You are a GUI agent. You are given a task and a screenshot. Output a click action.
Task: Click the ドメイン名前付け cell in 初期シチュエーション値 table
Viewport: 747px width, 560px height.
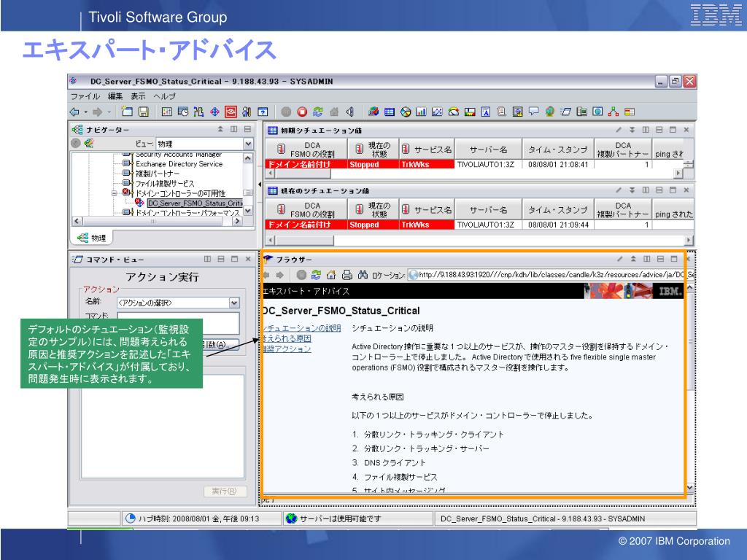coord(306,164)
